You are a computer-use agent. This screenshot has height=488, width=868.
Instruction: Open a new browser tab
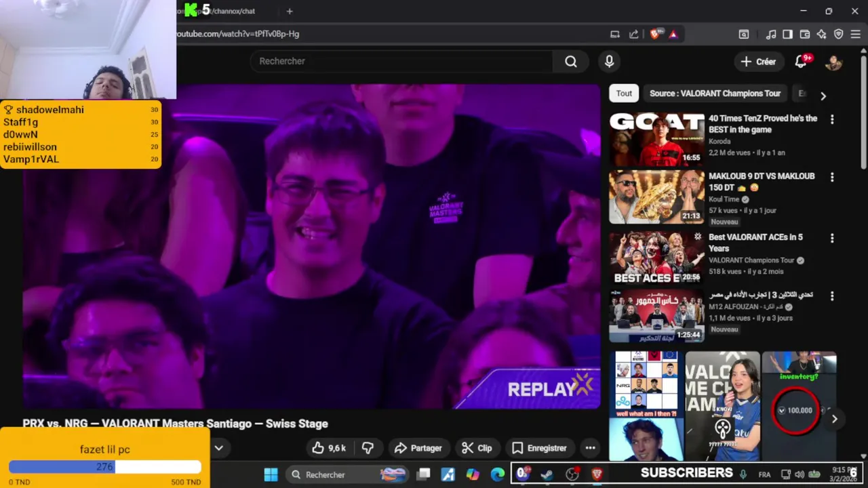pos(290,11)
